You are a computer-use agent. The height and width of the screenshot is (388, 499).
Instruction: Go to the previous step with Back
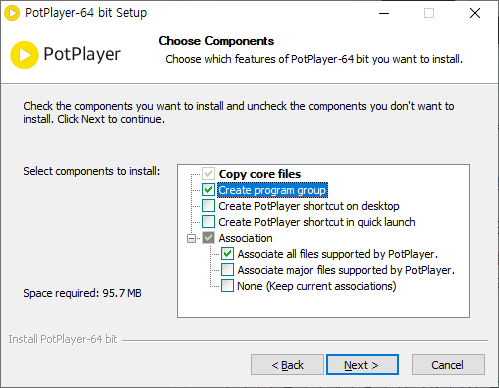click(x=287, y=365)
